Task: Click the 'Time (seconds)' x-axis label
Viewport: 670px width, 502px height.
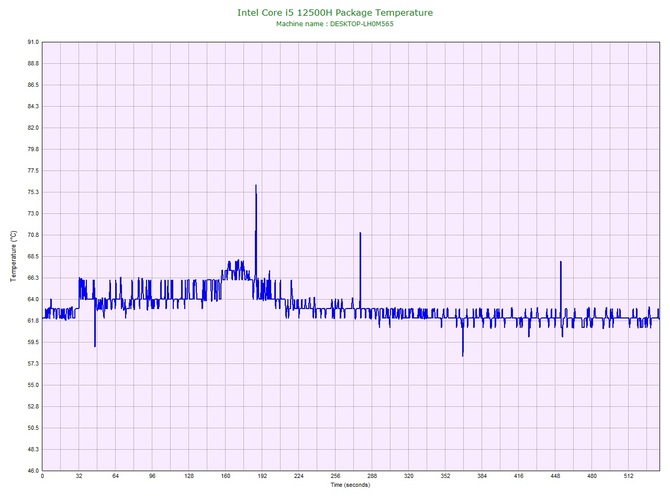Action: click(x=350, y=485)
